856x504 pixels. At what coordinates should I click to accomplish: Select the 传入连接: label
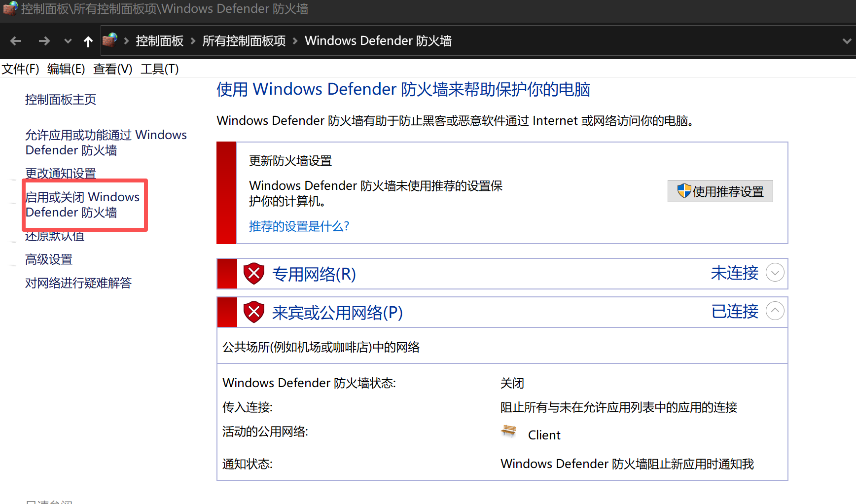[248, 407]
